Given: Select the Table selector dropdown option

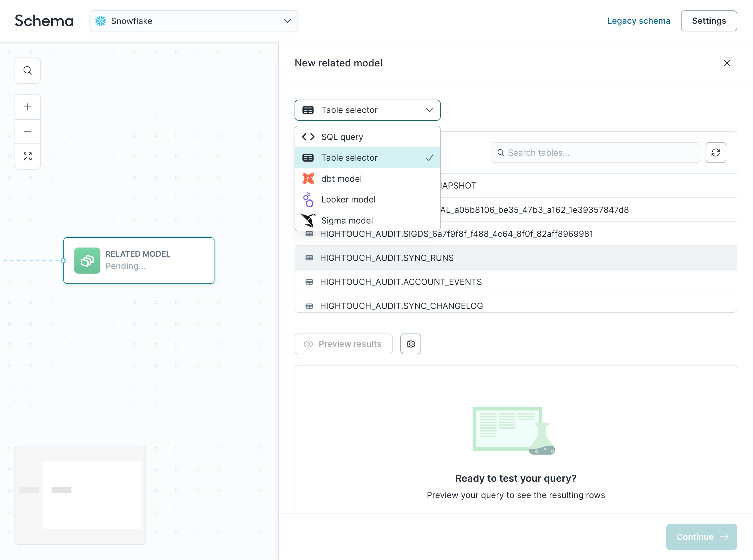Looking at the screenshot, I should pyautogui.click(x=368, y=157).
